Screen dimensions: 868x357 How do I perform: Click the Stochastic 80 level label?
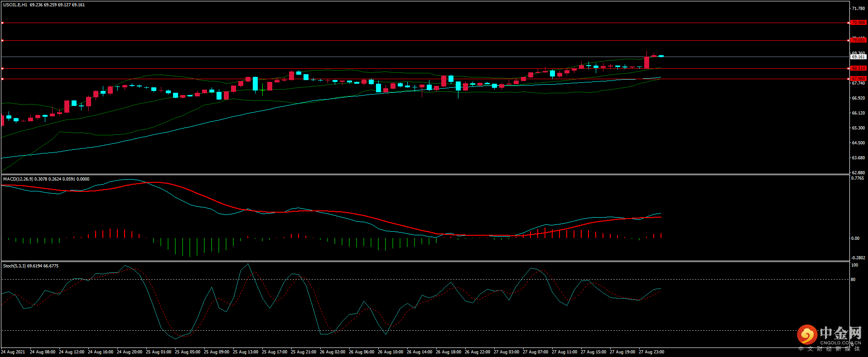pos(853,280)
